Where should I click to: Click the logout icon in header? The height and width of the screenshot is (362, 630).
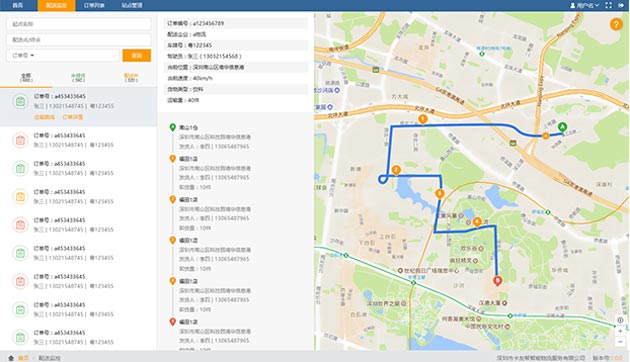621,5
